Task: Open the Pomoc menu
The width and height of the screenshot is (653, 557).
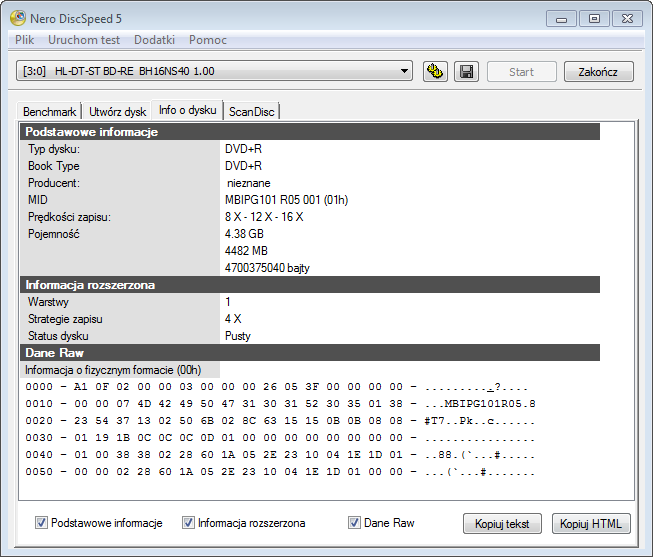Action: pos(207,40)
